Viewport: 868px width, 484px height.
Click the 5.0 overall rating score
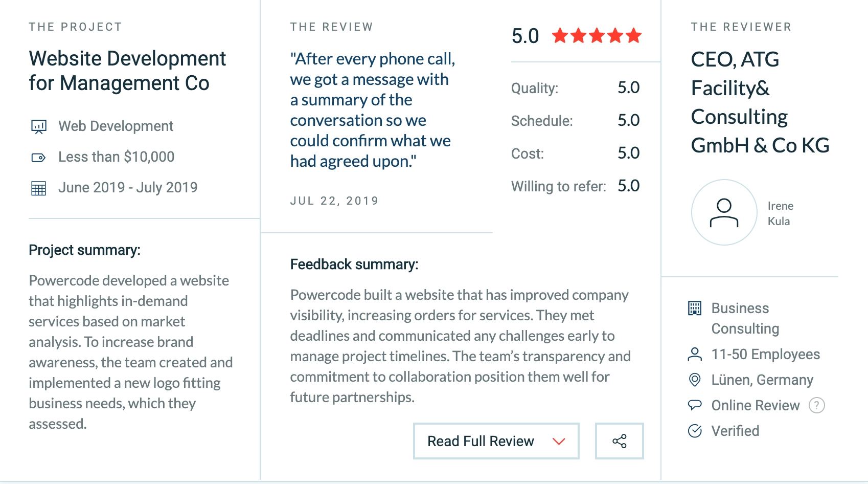pyautogui.click(x=524, y=36)
